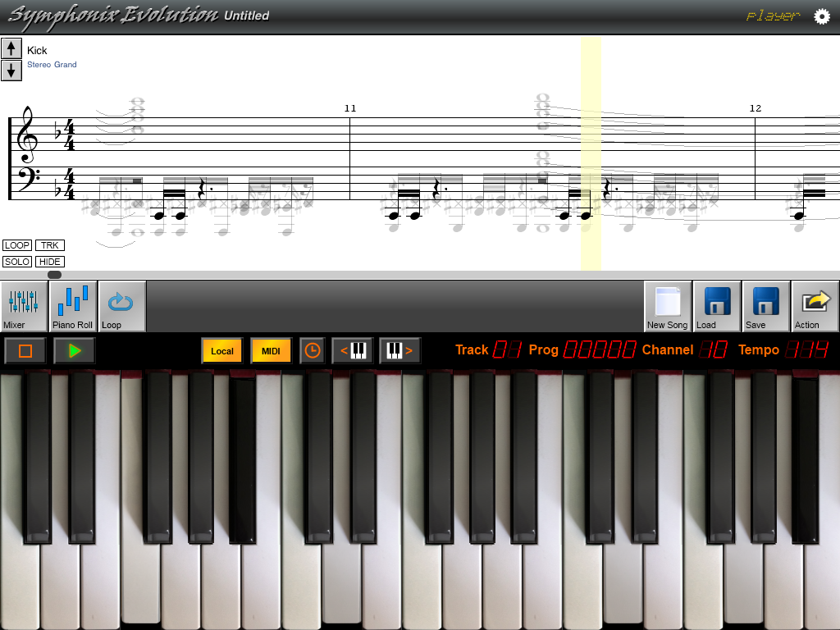Select the Prog number display
This screenshot has height=630, width=840.
coord(600,349)
